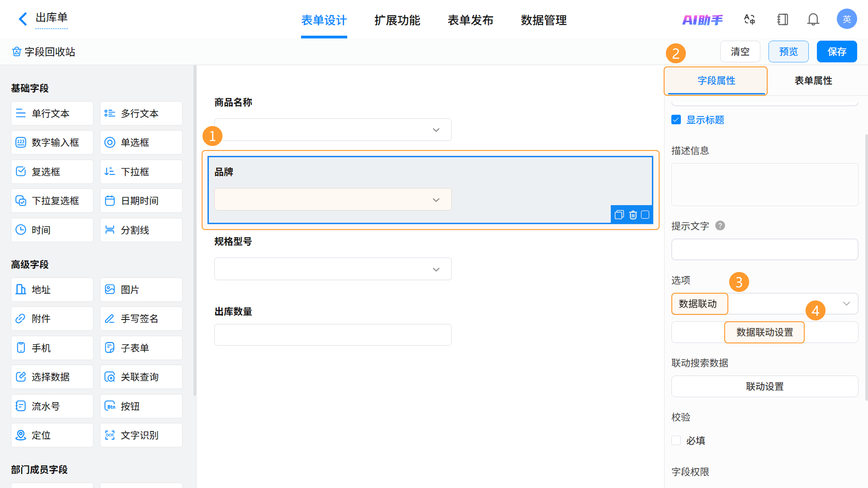Open the notebook help icon in header
This screenshot has height=488, width=868.
tap(782, 19)
